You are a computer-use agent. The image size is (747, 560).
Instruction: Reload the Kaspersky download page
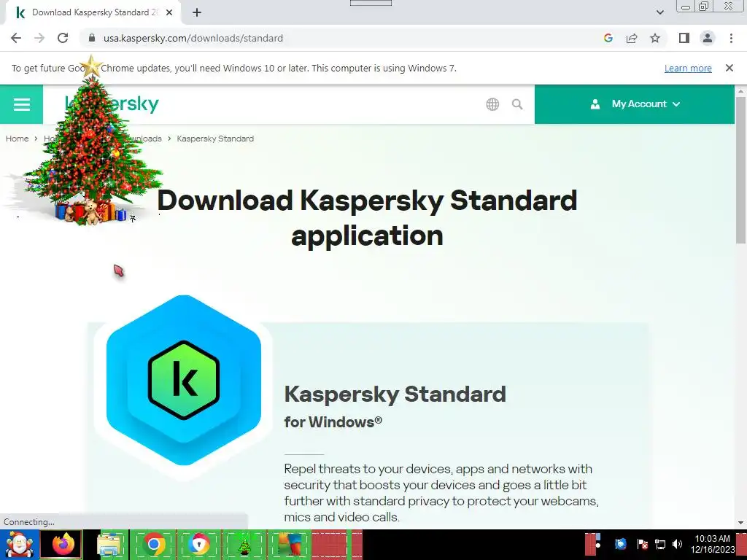pos(63,38)
